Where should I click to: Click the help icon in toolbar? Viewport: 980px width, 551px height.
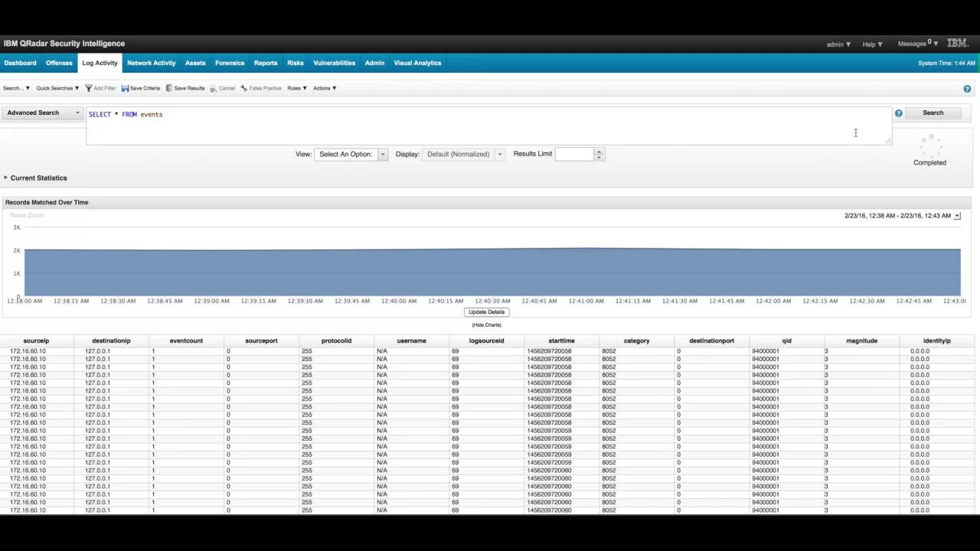(967, 89)
